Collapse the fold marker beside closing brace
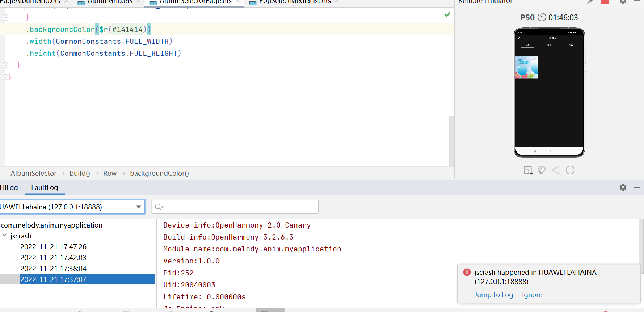 click(x=5, y=17)
